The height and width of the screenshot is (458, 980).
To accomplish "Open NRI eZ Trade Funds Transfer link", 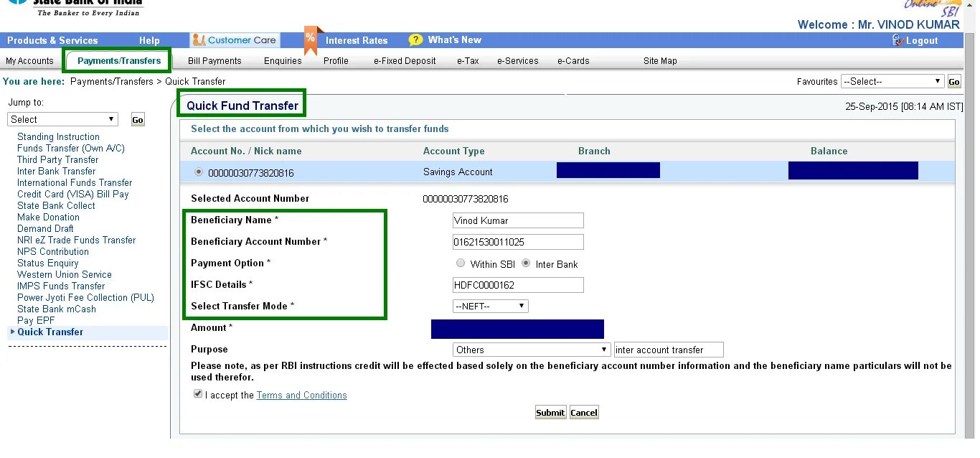I will (76, 240).
